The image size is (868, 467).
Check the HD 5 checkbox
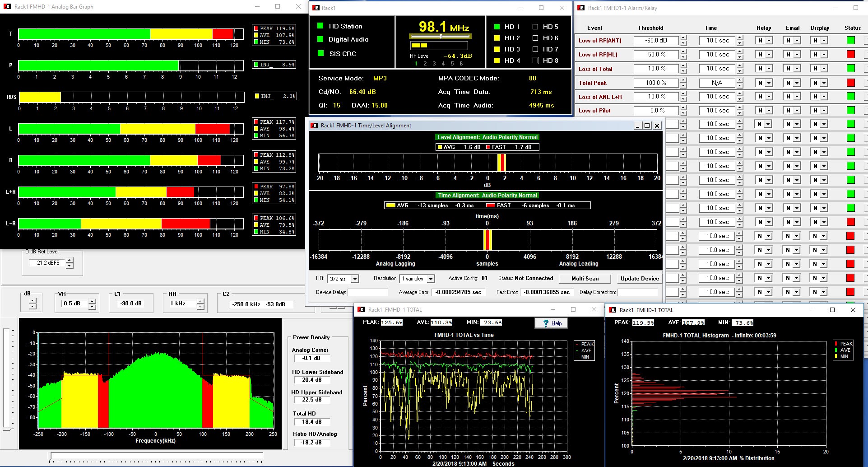point(535,27)
